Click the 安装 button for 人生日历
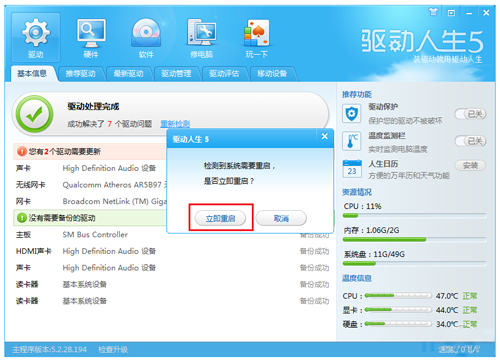 tap(470, 165)
